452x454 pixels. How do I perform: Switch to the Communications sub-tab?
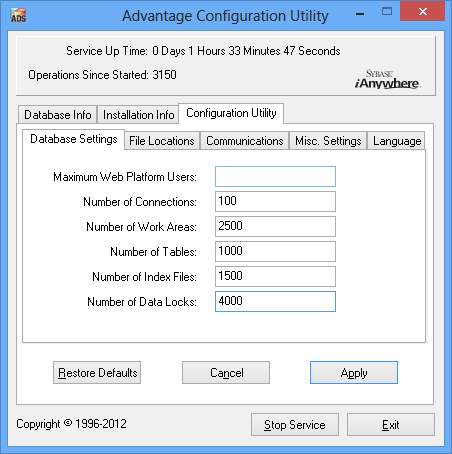pyautogui.click(x=245, y=141)
